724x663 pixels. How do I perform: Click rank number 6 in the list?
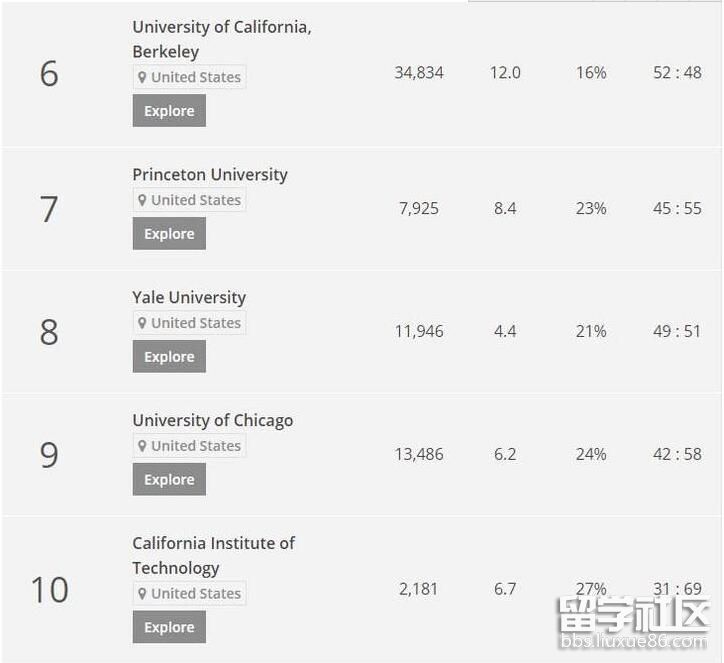pos(49,74)
